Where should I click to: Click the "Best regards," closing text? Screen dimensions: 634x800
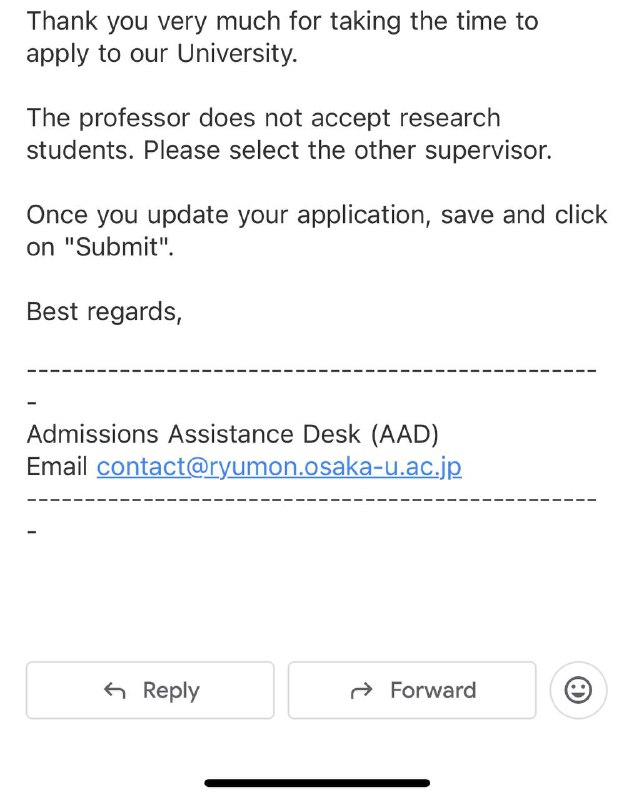pyautogui.click(x=104, y=312)
